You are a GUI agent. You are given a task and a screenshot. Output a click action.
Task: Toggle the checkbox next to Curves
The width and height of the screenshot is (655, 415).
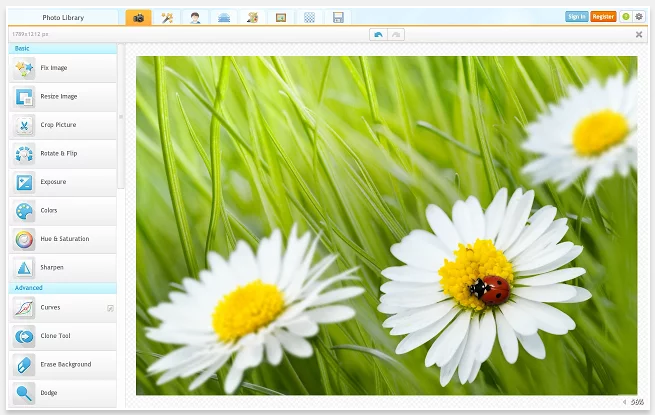pyautogui.click(x=110, y=308)
